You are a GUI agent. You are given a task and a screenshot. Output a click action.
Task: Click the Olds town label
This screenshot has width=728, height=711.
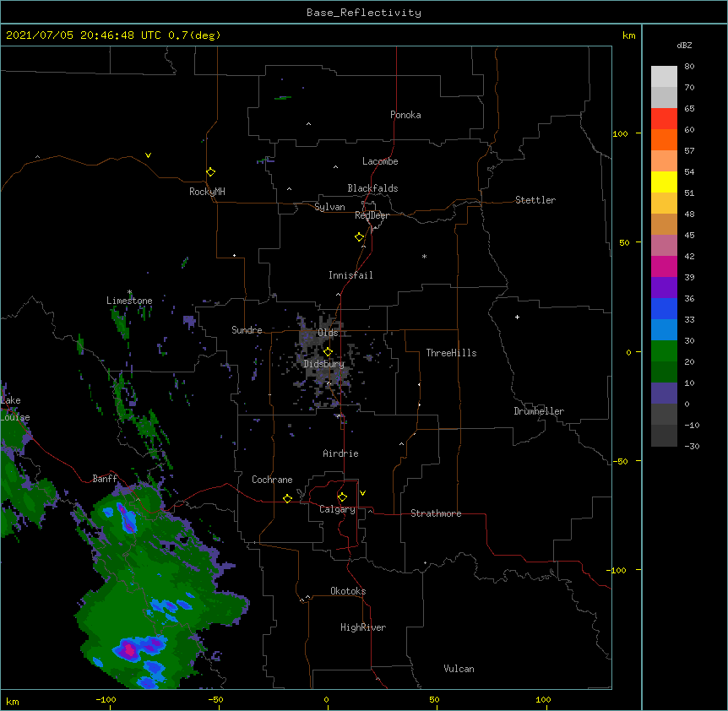328,333
